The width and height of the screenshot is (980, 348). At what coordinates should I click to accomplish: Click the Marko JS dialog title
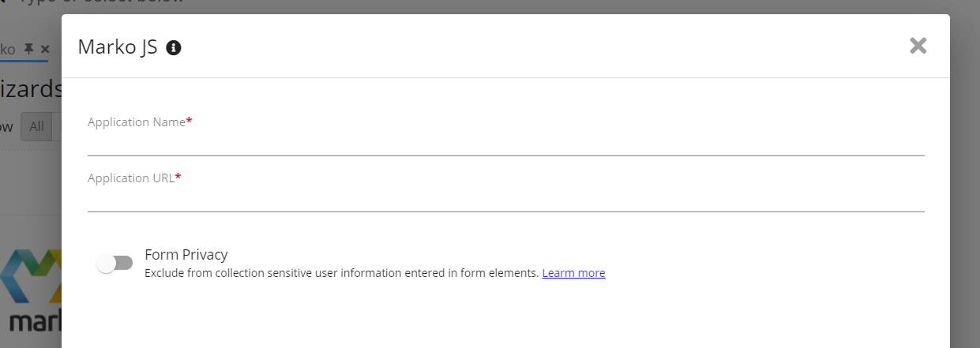coord(118,47)
